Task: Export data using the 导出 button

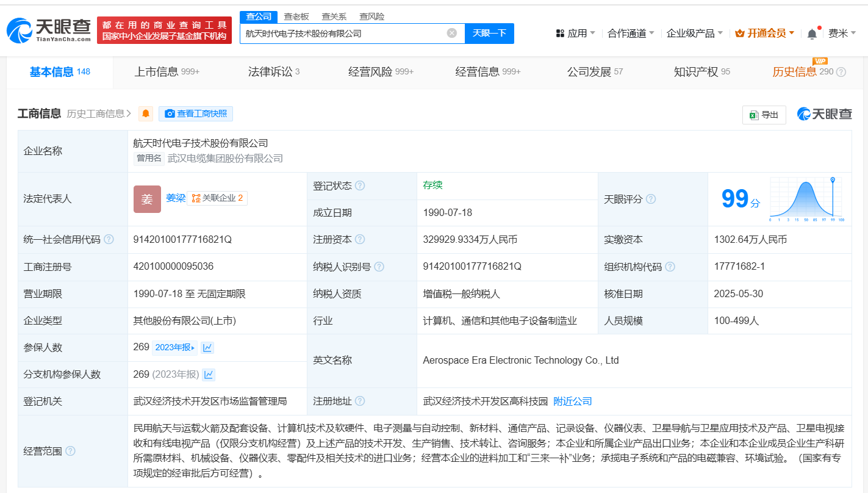Action: click(764, 115)
